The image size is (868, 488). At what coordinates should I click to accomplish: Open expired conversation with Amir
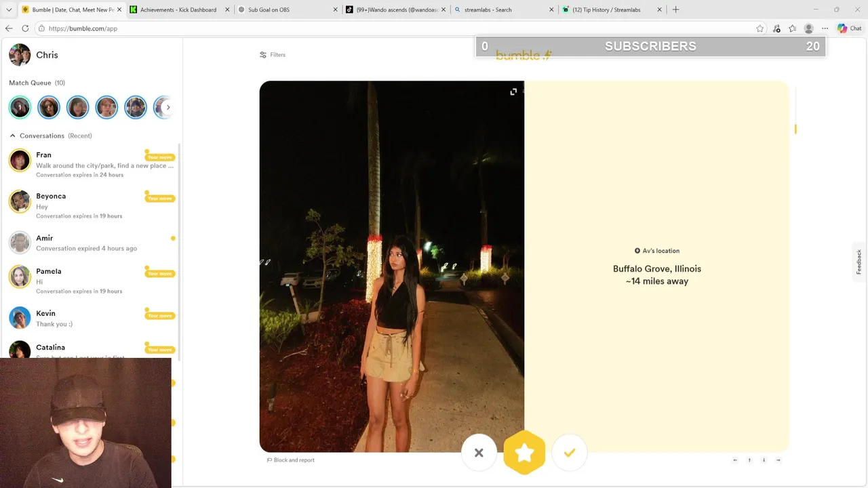[x=92, y=243]
